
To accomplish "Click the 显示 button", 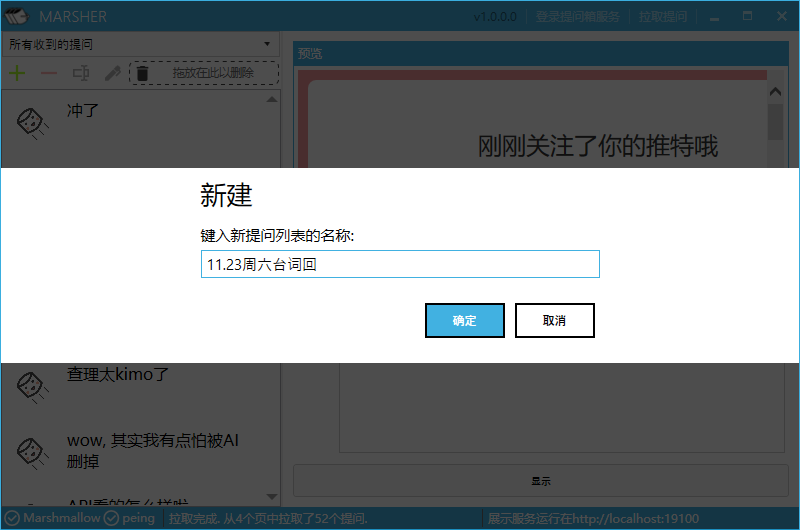I will coord(541,481).
